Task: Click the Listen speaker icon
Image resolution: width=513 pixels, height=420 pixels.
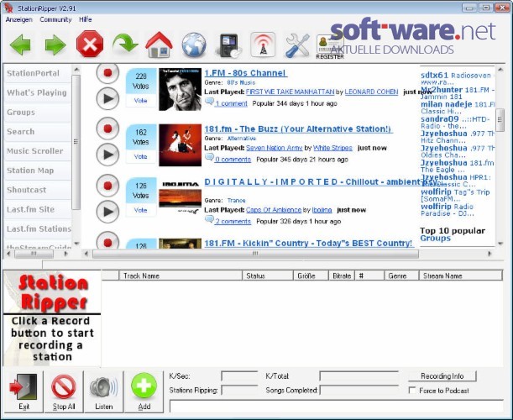Action: (104, 392)
